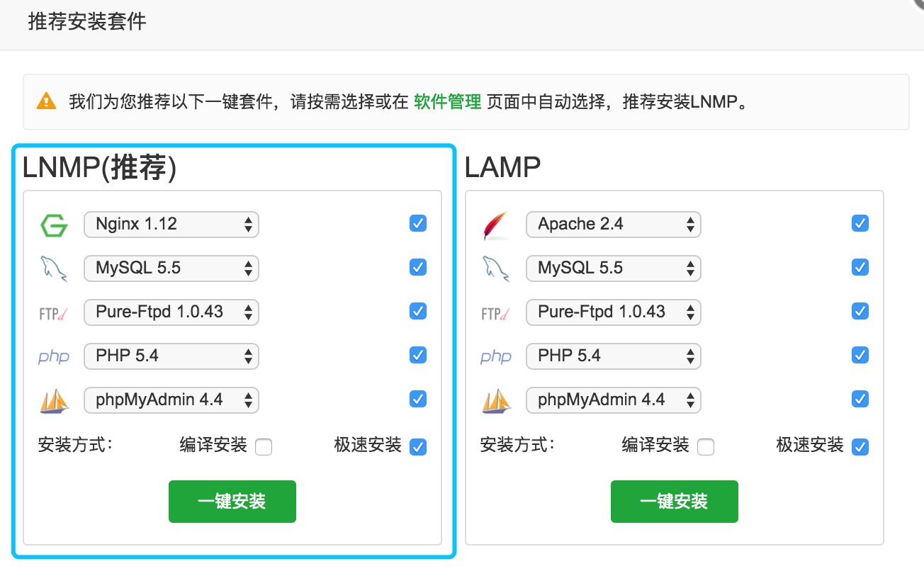Click the FTP icon in the LAMP panel
The image size is (924, 588).
[x=496, y=313]
